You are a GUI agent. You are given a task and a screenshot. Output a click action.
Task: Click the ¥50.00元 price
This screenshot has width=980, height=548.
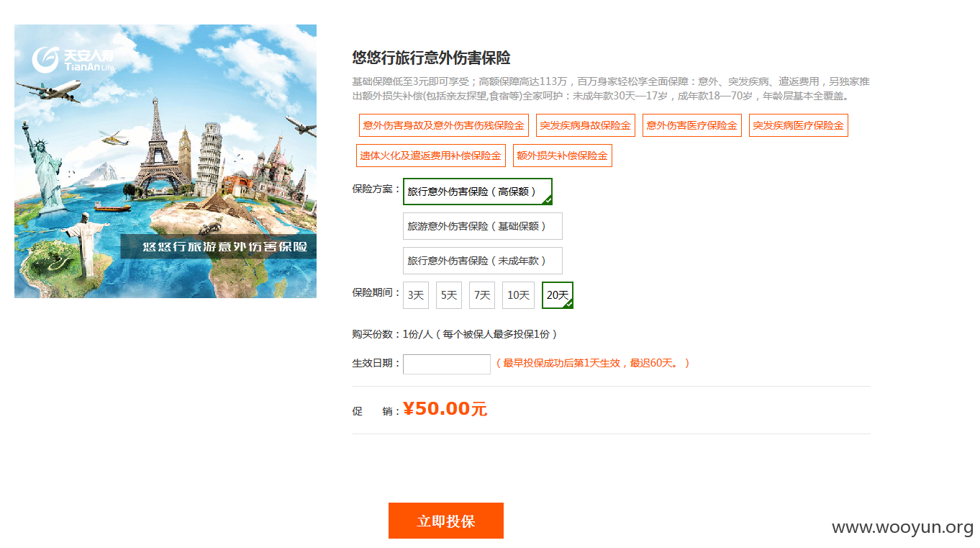click(x=445, y=409)
